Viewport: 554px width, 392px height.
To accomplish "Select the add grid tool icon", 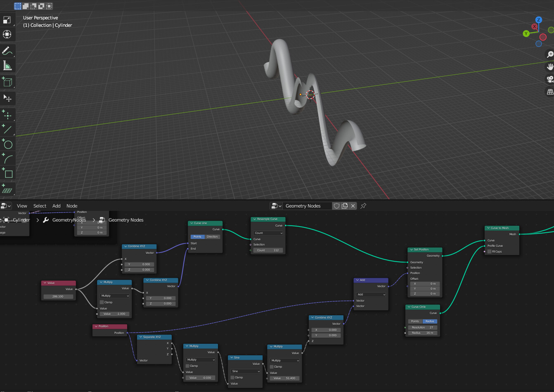I will click(7, 189).
